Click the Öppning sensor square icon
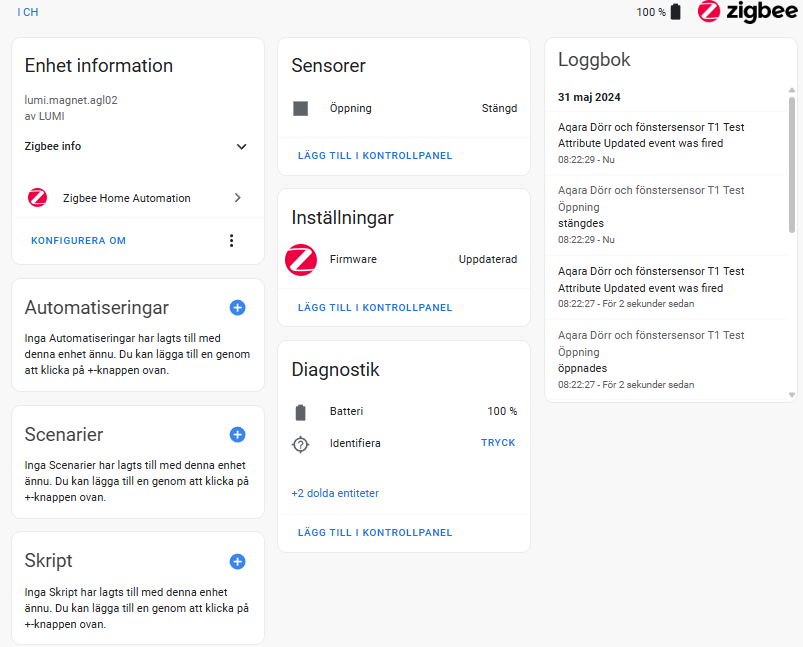Screen dimensions: 803x647 click(x=301, y=108)
